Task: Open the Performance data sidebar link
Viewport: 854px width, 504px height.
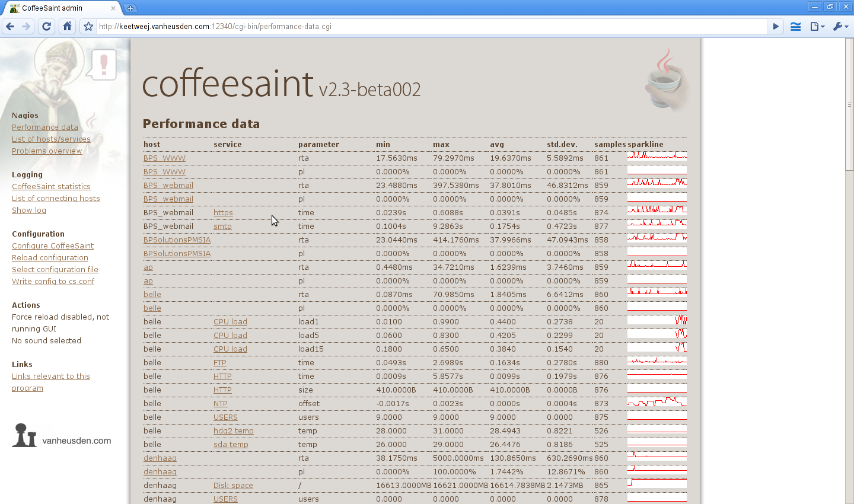Action: (45, 127)
